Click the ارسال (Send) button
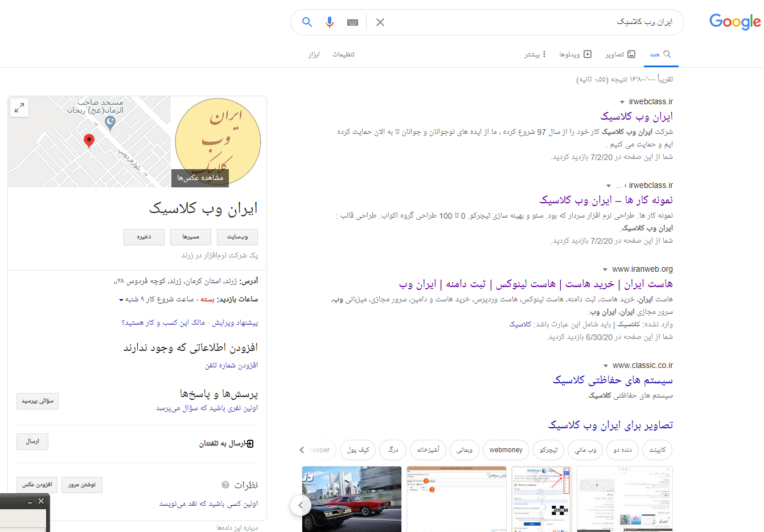 click(32, 441)
